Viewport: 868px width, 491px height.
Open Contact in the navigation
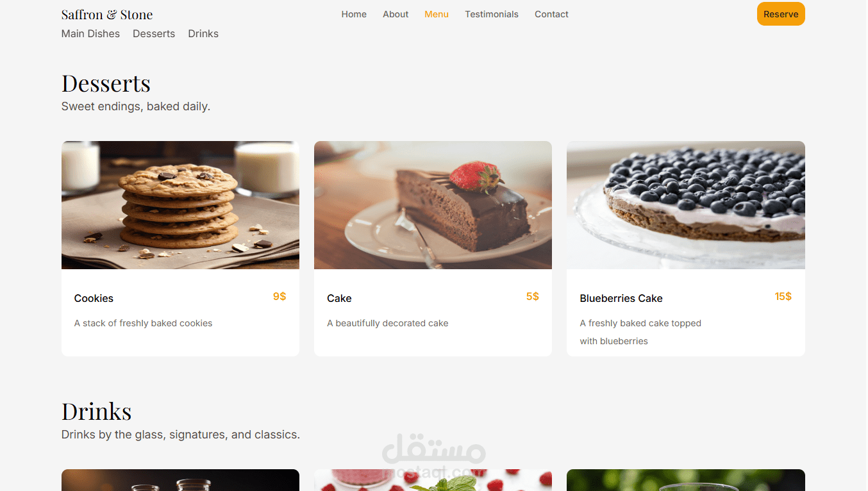coord(551,14)
